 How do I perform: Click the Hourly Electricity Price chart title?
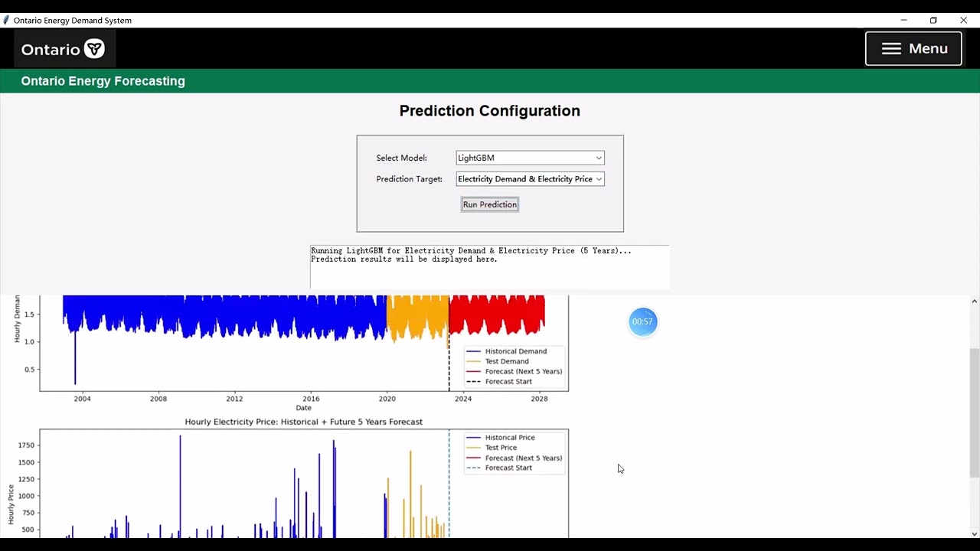click(x=303, y=422)
